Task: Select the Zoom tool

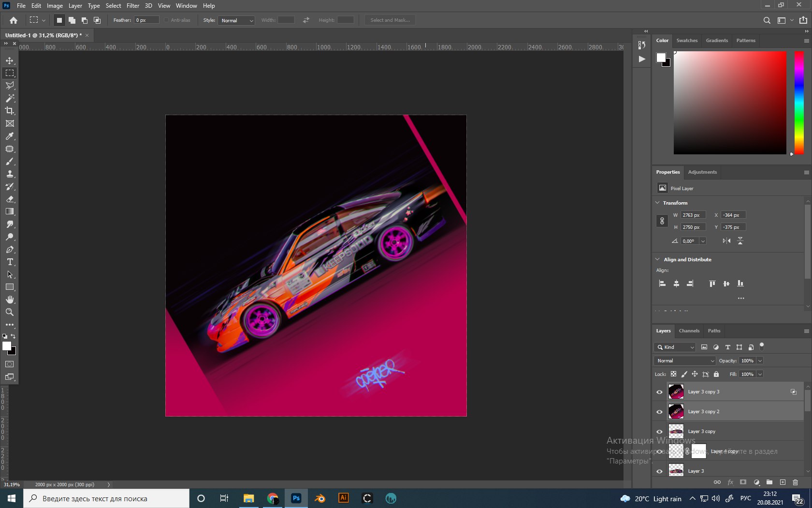Action: click(x=10, y=312)
